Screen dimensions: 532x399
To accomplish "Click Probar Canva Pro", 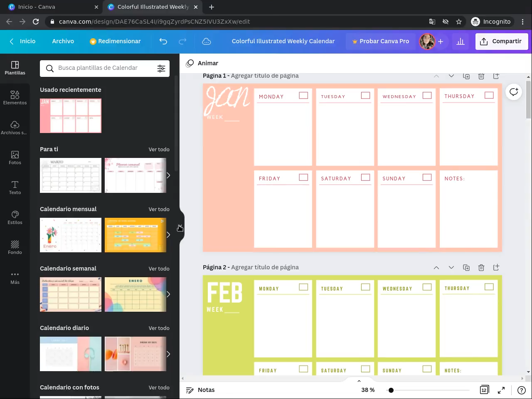I will click(x=380, y=41).
